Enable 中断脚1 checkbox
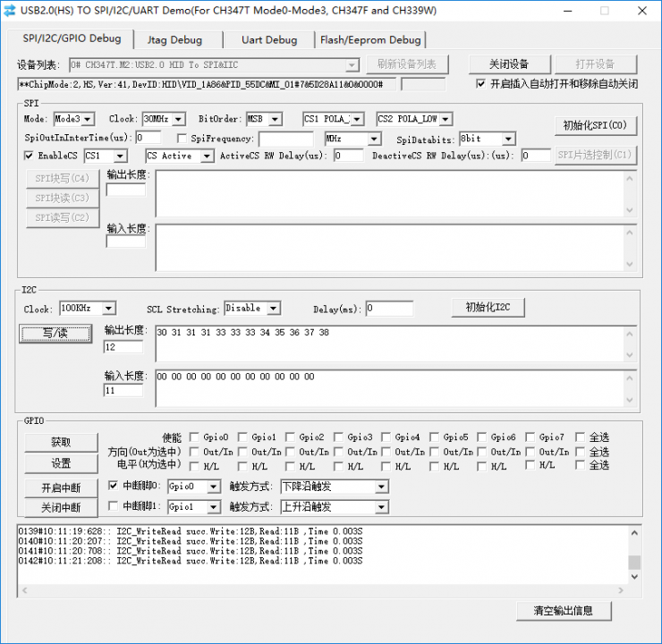The image size is (662, 644). (x=113, y=505)
